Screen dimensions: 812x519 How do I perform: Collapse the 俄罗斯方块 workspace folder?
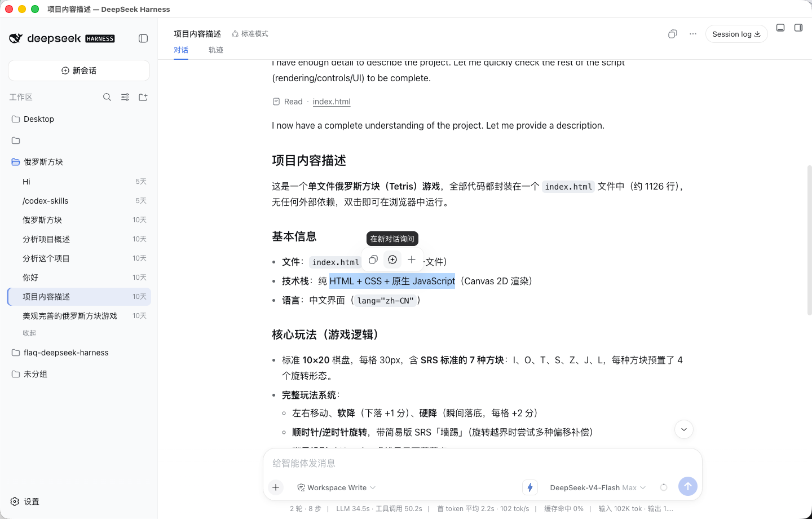click(79, 162)
